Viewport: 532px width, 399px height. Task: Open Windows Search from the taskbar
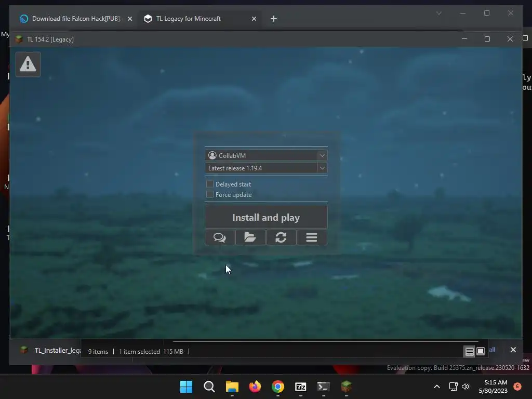209,387
